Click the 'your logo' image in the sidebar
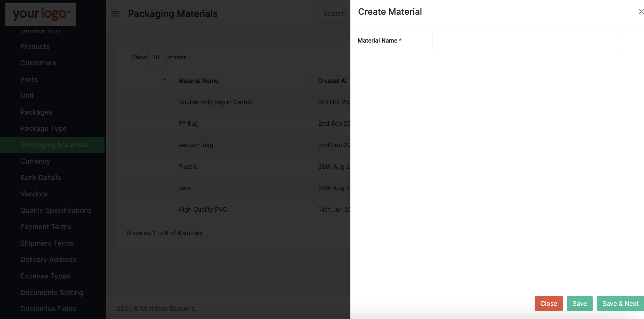The width and height of the screenshot is (644, 319). (40, 14)
